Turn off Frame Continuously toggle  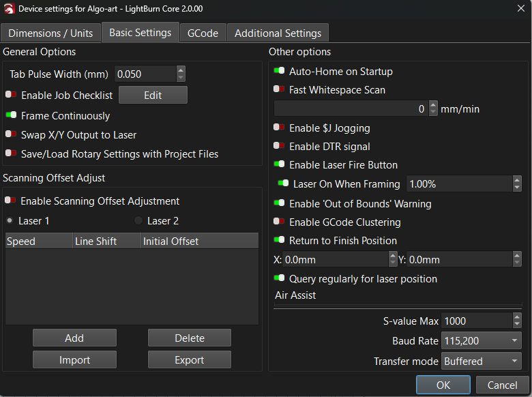pyautogui.click(x=11, y=116)
